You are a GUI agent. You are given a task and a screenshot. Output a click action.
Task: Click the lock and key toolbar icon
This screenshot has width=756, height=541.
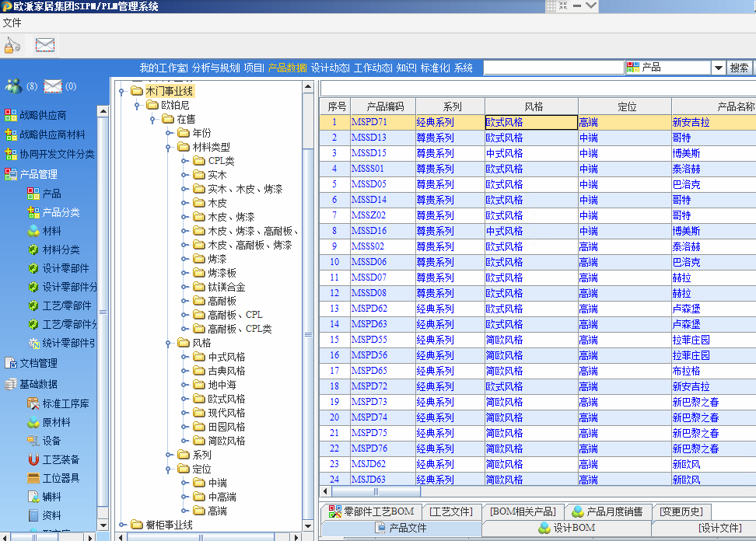[12, 45]
